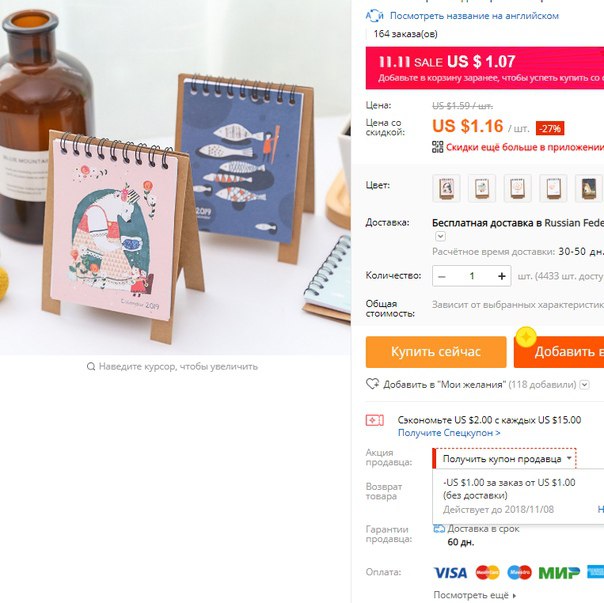Viewport: 604px width, 603px height.
Task: Click the green MIR payment logo
Action: pos(559,573)
